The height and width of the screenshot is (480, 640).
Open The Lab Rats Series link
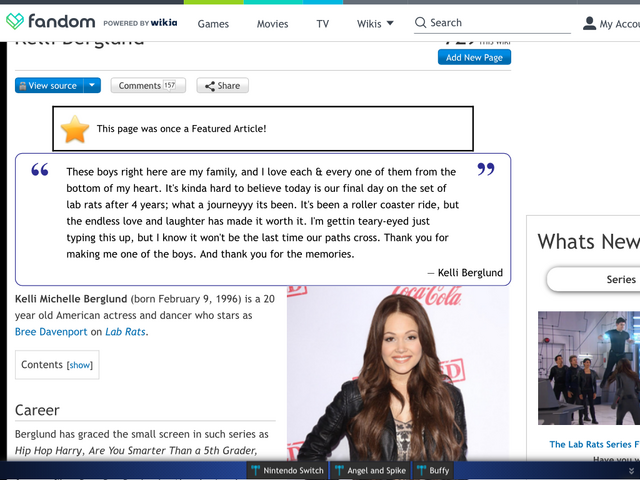pos(594,444)
